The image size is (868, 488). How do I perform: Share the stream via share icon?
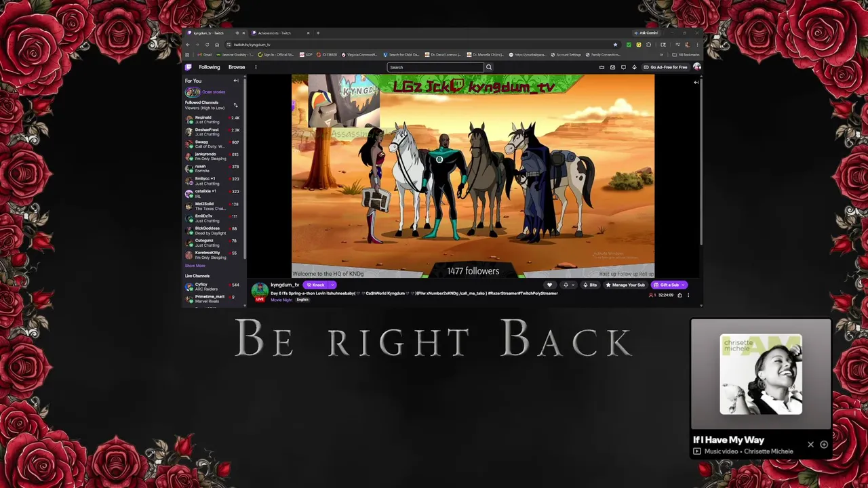[679, 295]
